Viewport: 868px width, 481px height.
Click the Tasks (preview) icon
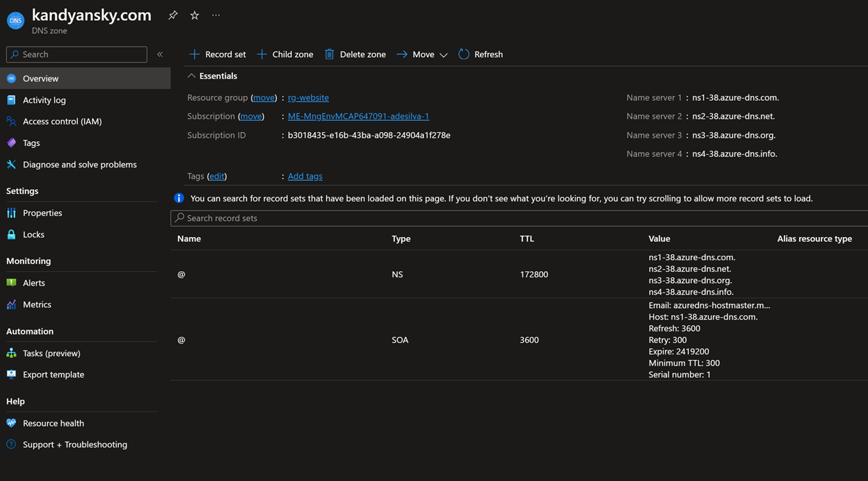(x=11, y=353)
